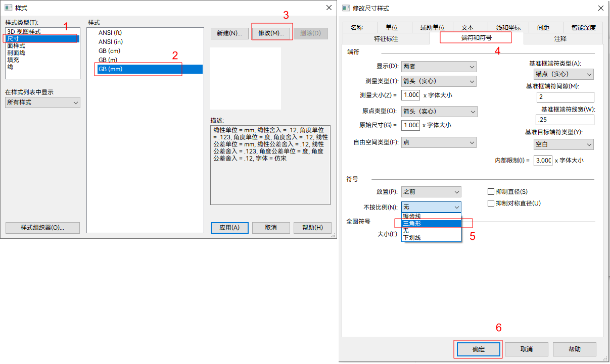
Task: Click 确定 to confirm dimension style
Action: 478,349
